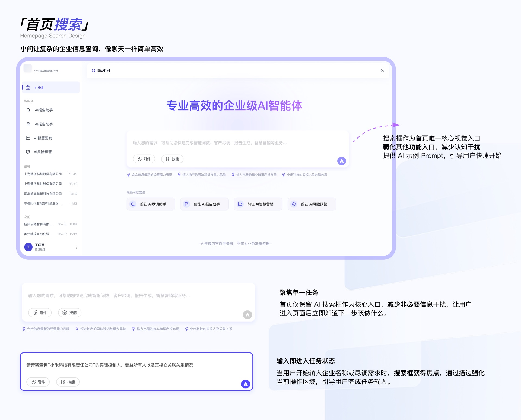
Task: Click the 前往 AI尽调助手 shortcut card
Action: (151, 204)
